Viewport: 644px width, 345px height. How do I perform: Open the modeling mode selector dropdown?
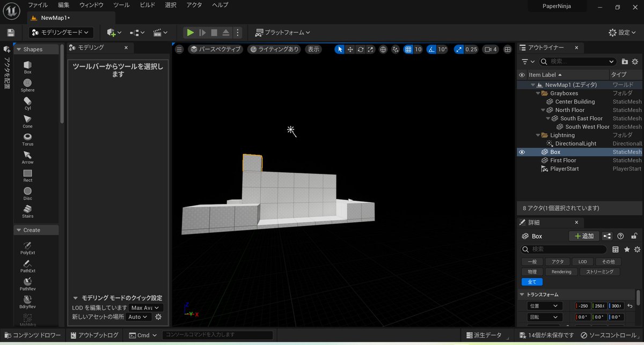(61, 32)
